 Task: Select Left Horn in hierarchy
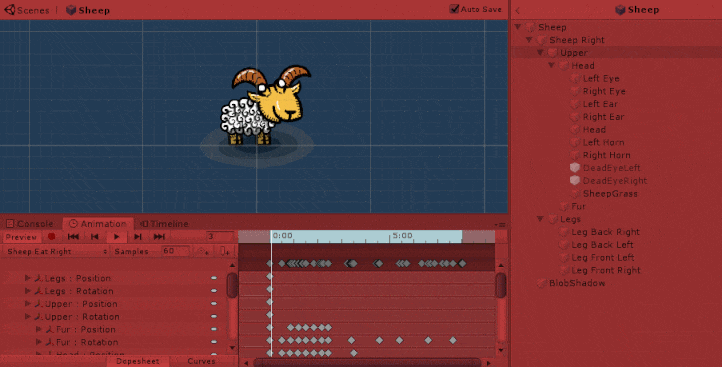click(x=604, y=142)
